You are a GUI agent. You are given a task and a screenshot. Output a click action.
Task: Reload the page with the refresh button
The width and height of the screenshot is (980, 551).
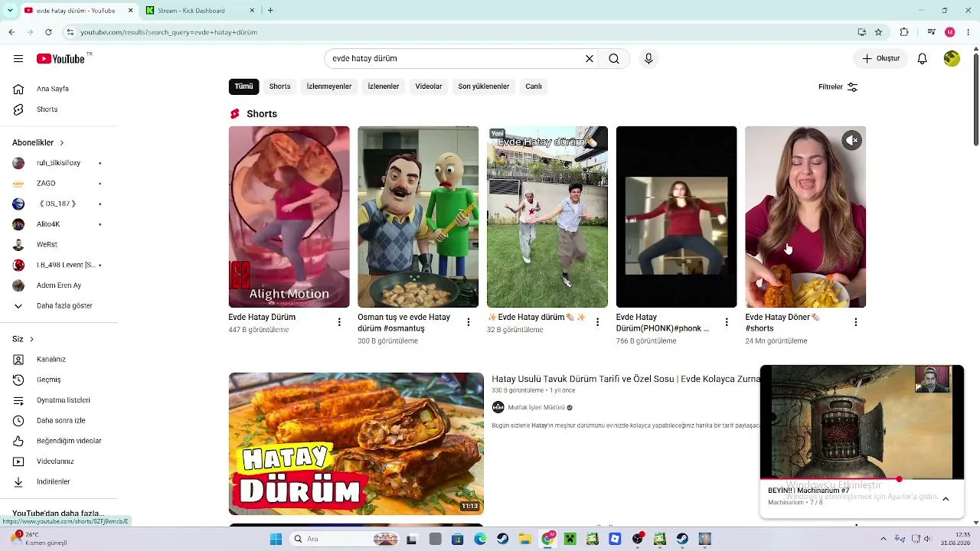48,32
